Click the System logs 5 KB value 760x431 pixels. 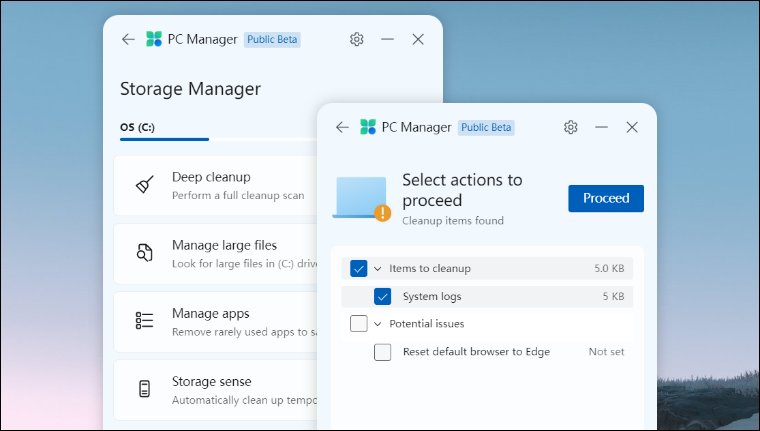coord(613,297)
